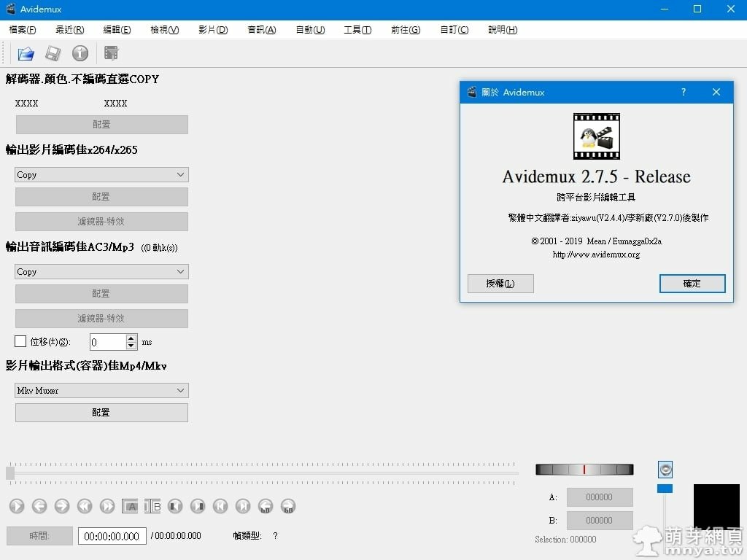The width and height of the screenshot is (747, 560).
Task: Search for the previous black frame
Action: click(x=175, y=506)
